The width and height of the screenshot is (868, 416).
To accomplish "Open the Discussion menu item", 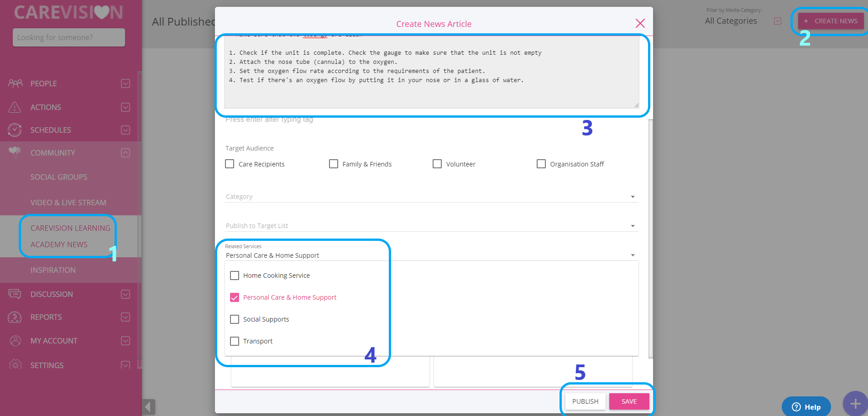I will (52, 294).
